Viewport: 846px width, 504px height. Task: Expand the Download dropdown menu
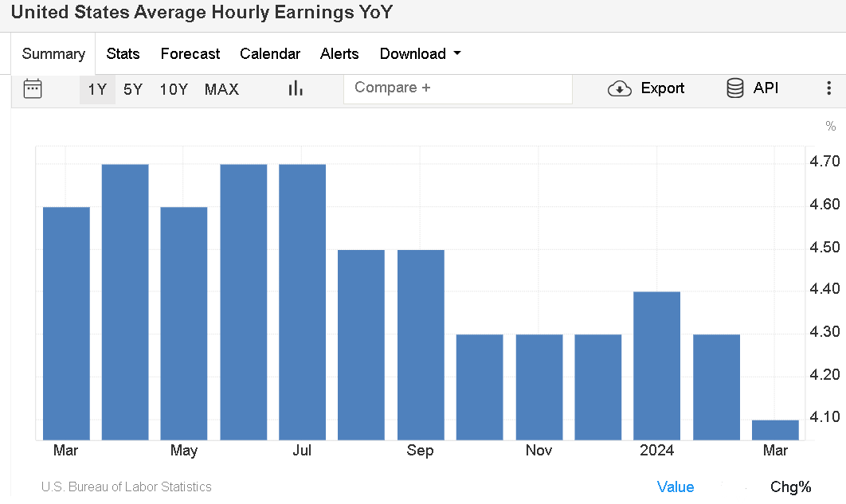coord(420,54)
